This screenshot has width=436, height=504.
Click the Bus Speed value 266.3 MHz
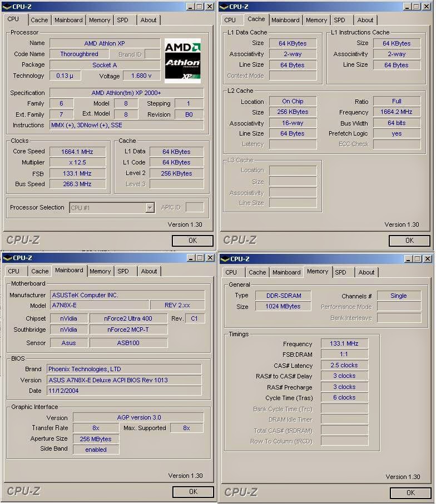tap(77, 184)
